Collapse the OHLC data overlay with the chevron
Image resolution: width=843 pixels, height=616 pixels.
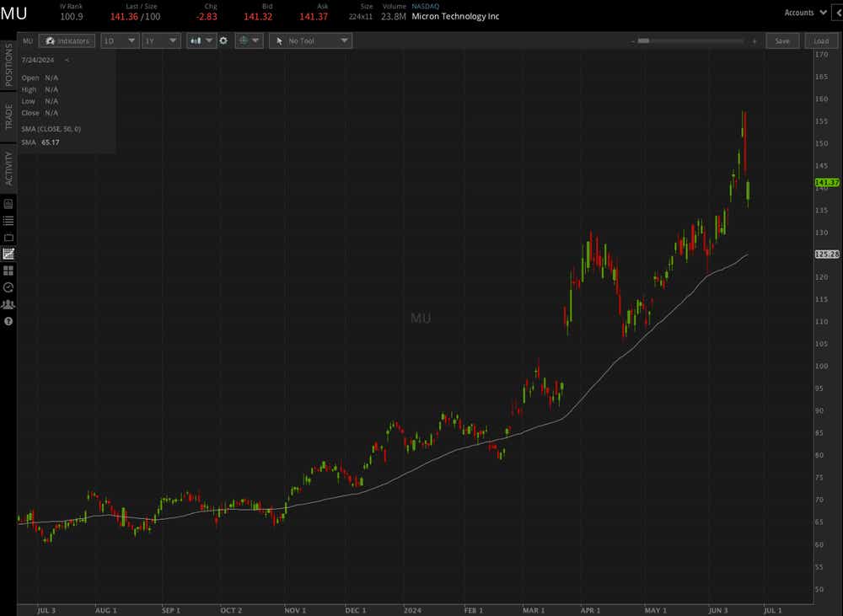67,60
